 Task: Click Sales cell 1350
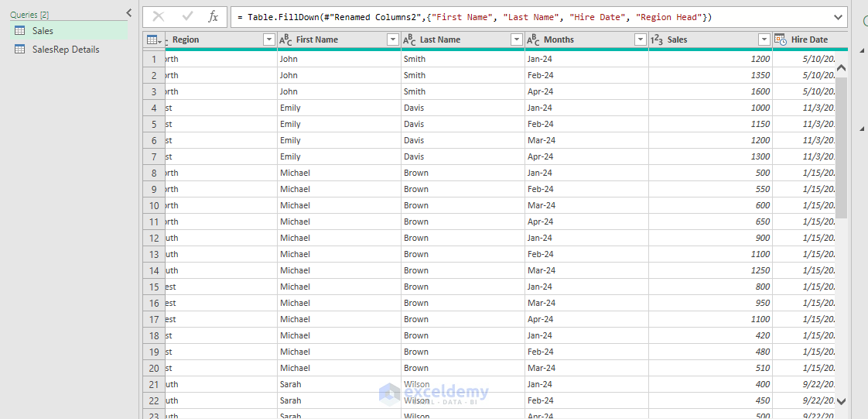[x=710, y=75]
